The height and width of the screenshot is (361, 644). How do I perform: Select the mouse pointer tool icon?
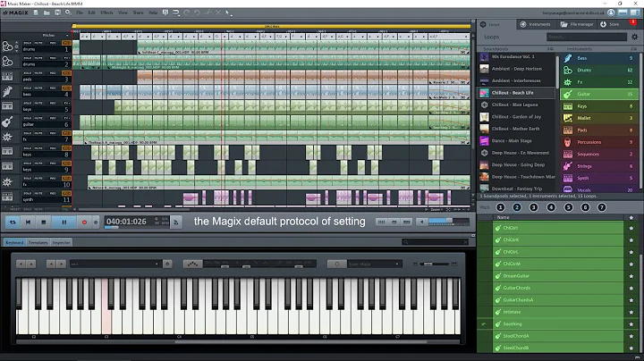(228, 13)
